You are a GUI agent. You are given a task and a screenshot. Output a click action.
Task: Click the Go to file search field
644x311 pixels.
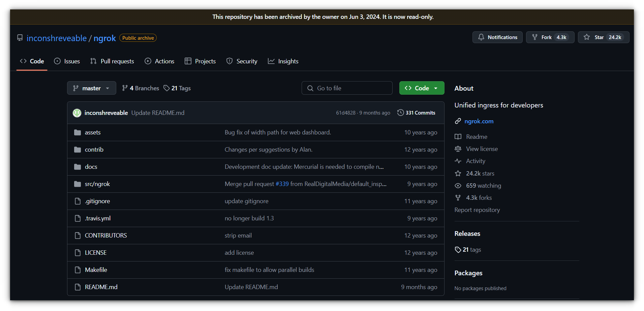[x=347, y=88]
